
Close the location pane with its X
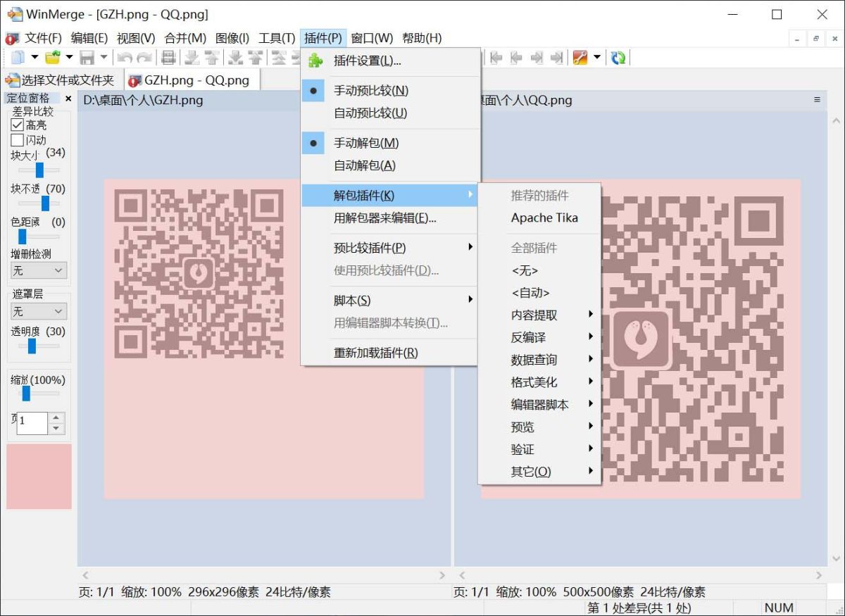68,99
